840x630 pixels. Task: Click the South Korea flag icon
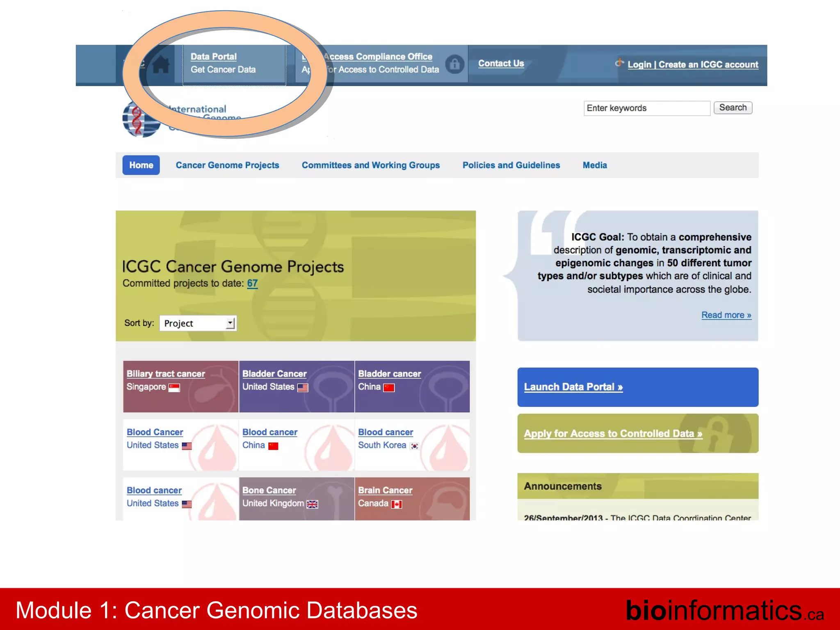(x=415, y=446)
